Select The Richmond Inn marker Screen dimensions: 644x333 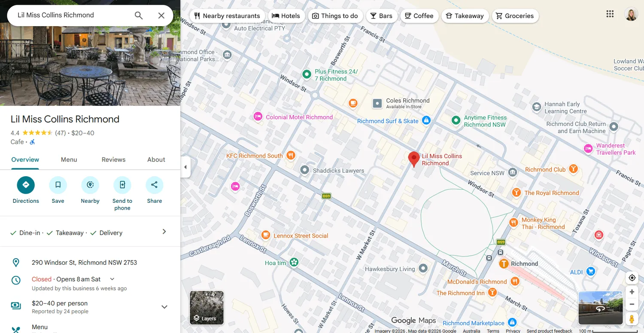492,293
